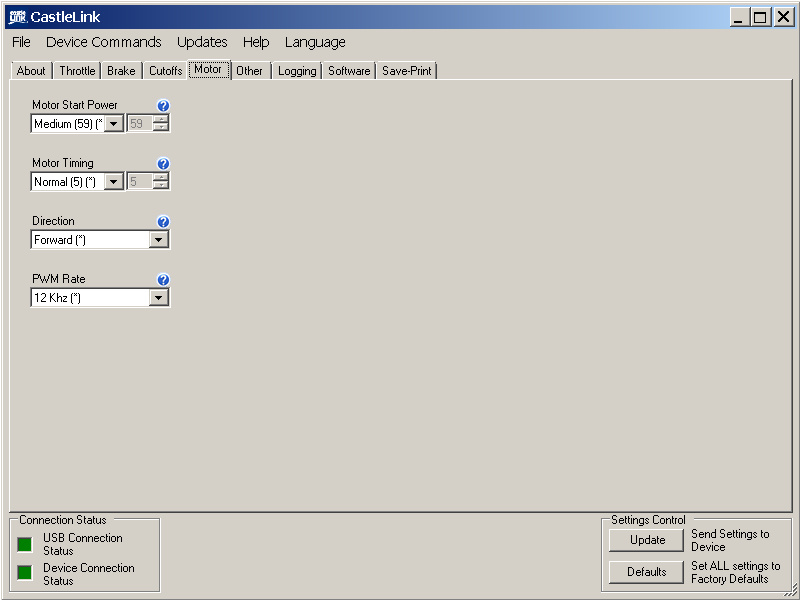
Task: Click the Motor Timing help icon
Action: [x=164, y=164]
